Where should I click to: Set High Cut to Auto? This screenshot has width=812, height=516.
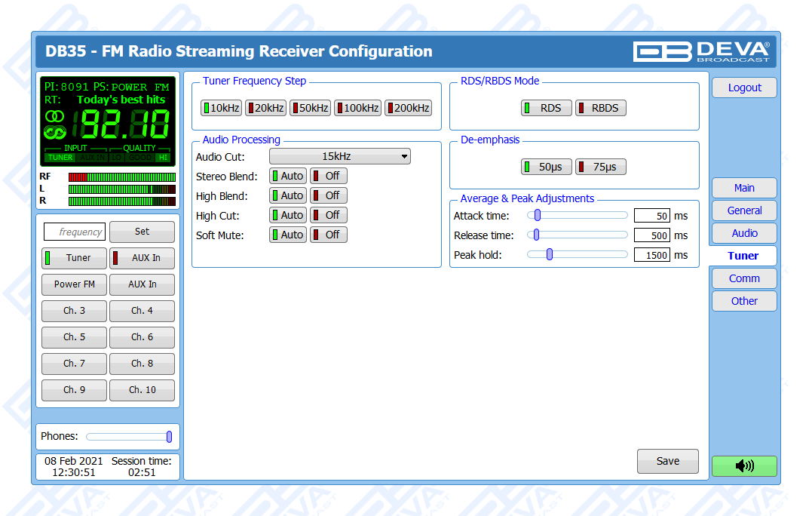[x=288, y=215]
